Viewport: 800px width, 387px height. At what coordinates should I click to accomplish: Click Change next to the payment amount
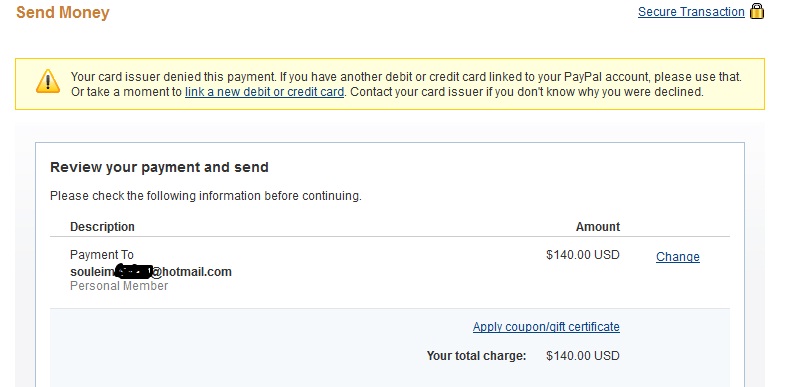(678, 256)
